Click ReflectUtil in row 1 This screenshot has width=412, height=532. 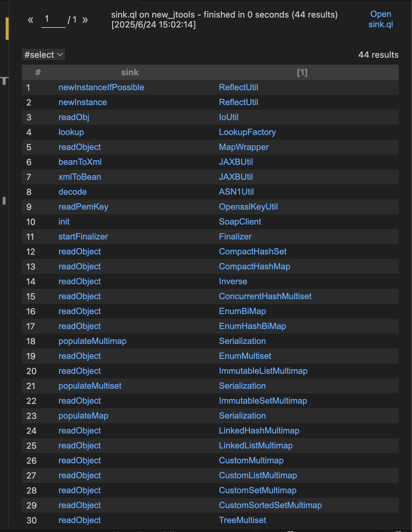coord(239,87)
